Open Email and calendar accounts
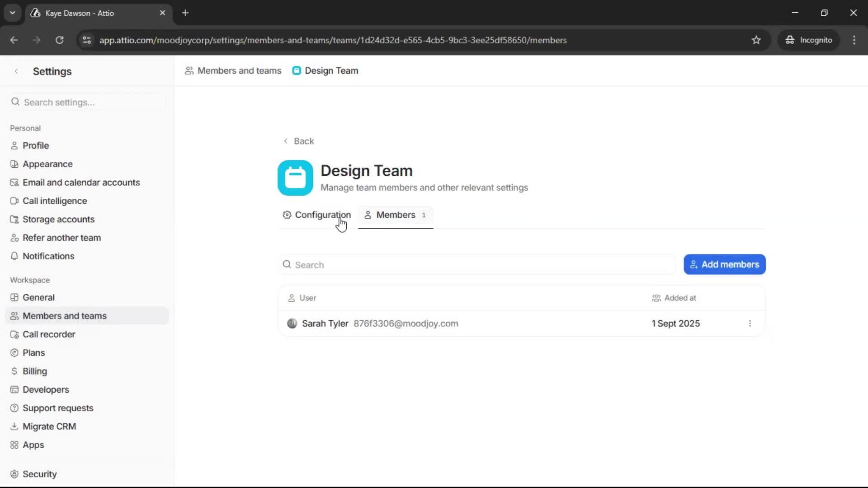This screenshot has height=488, width=868. (x=80, y=182)
